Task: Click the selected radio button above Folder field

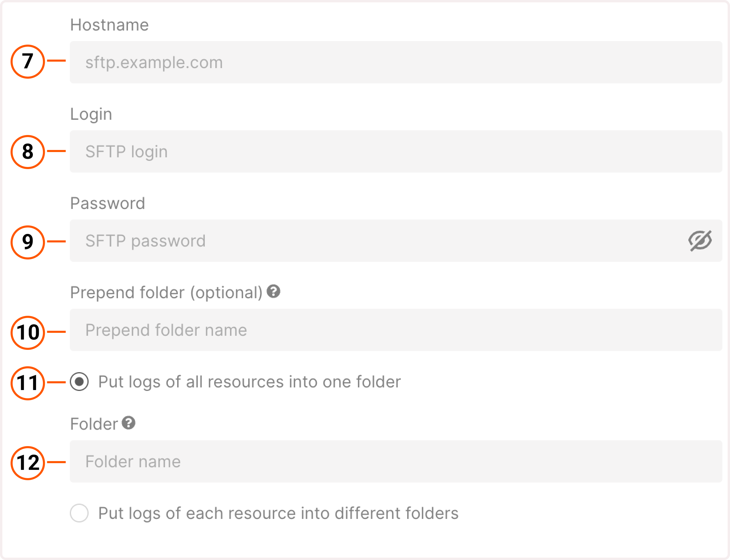Action: pos(79,382)
